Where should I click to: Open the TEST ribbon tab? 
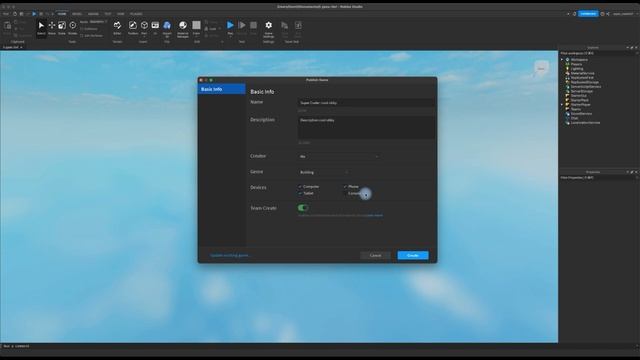108,14
